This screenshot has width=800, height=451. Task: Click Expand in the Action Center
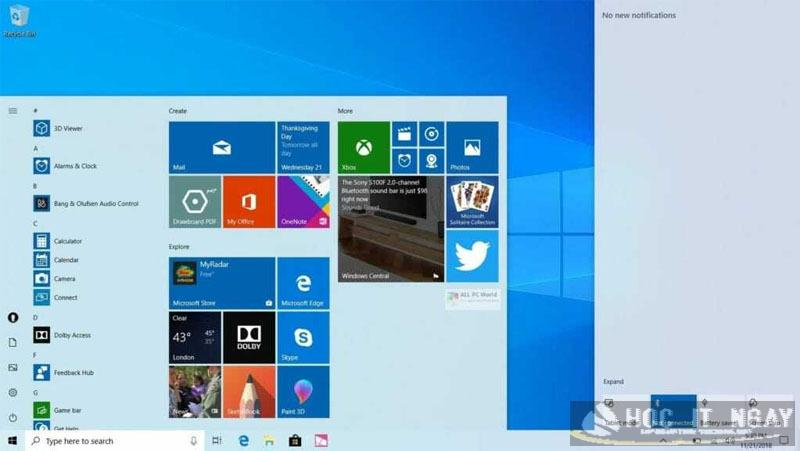(x=613, y=382)
